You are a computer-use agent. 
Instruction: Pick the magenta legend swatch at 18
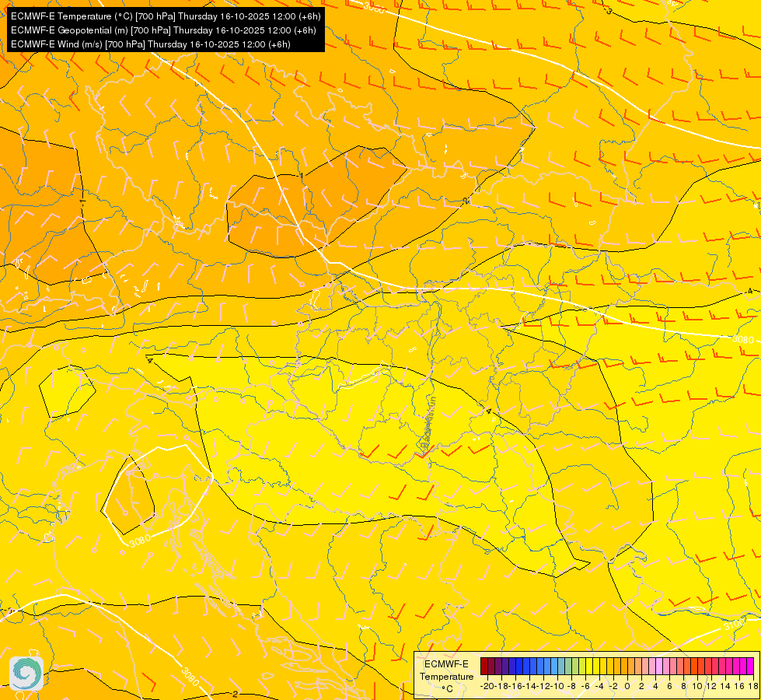(750, 666)
